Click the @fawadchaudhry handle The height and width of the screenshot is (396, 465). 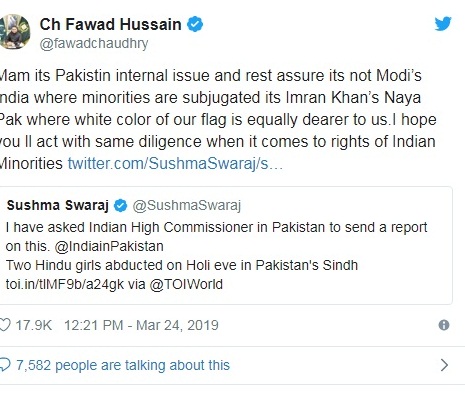click(94, 44)
